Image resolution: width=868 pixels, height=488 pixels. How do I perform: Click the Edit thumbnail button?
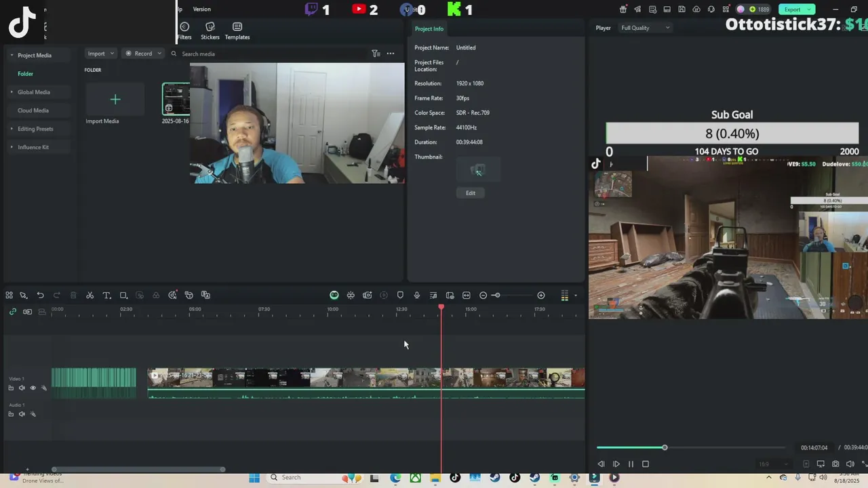click(471, 193)
